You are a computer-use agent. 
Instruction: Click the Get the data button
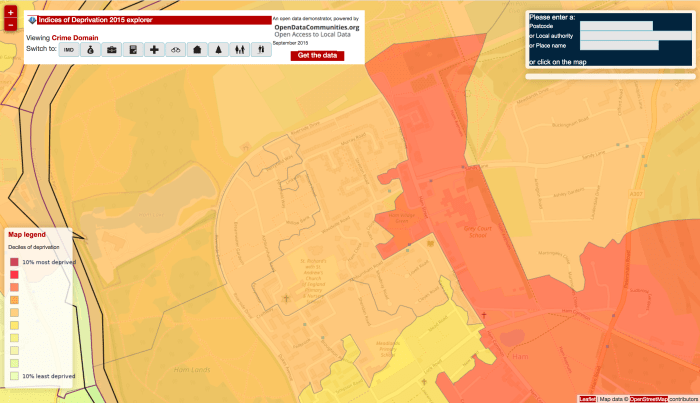[x=317, y=55]
